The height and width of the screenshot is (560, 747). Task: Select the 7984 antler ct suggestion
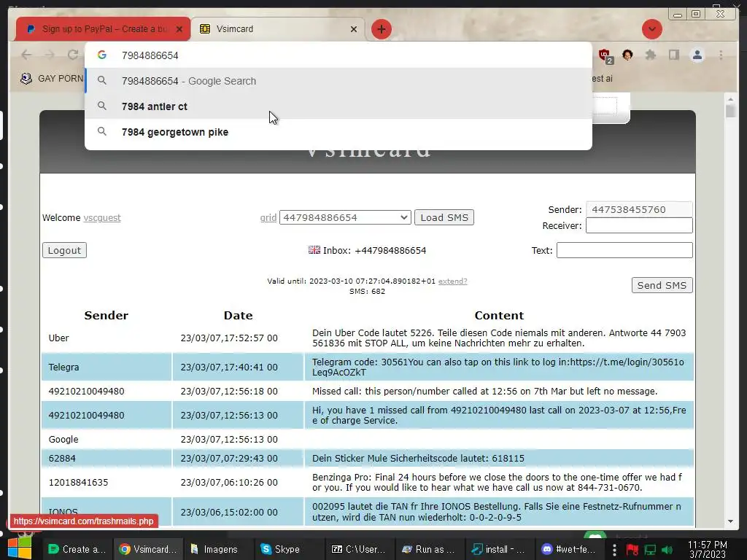point(338,106)
